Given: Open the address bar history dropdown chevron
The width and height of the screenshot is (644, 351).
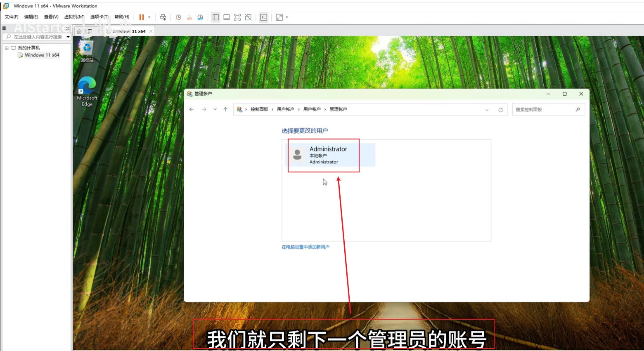Looking at the screenshot, I should coord(487,110).
